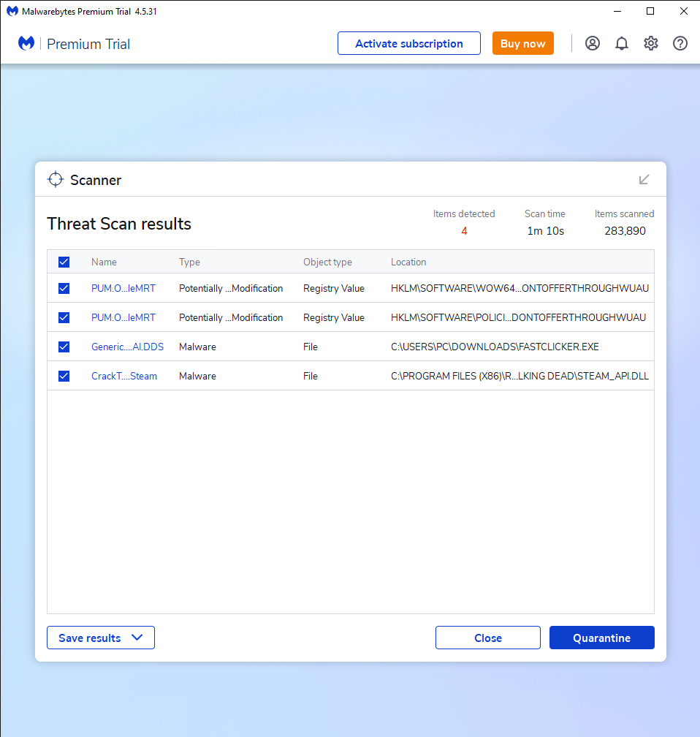Open PUM.O...leMRT link in POLICI row
Viewport: 700px width, 737px height.
[x=123, y=318]
